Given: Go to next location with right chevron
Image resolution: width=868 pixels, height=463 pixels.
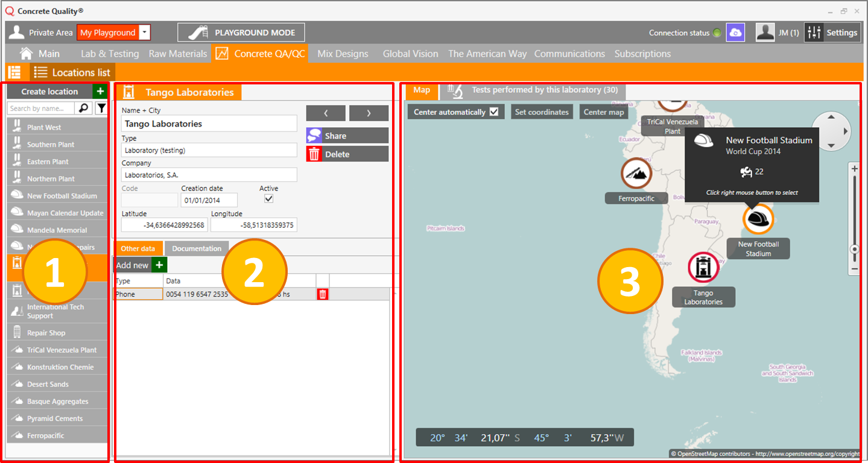Looking at the screenshot, I should (x=369, y=113).
